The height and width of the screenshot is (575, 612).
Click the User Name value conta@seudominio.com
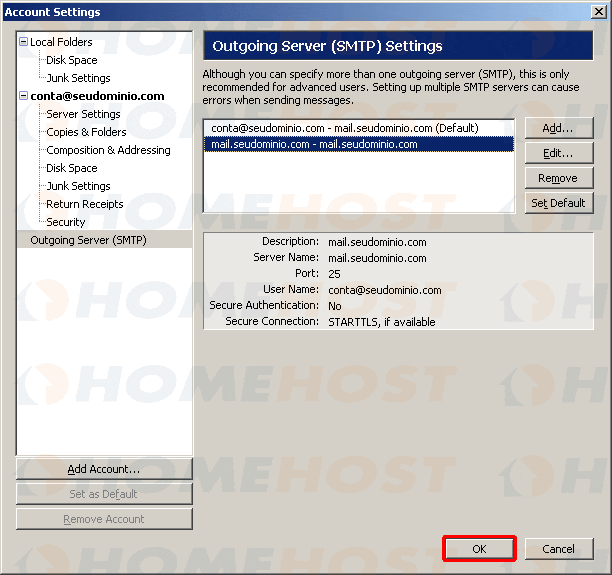tap(385, 290)
